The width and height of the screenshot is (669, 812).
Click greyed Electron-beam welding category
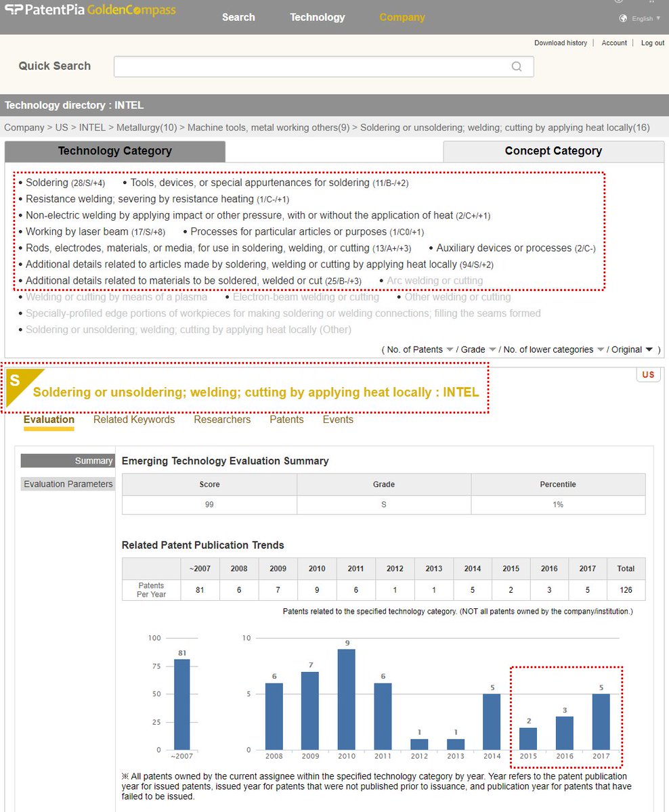[x=306, y=296]
